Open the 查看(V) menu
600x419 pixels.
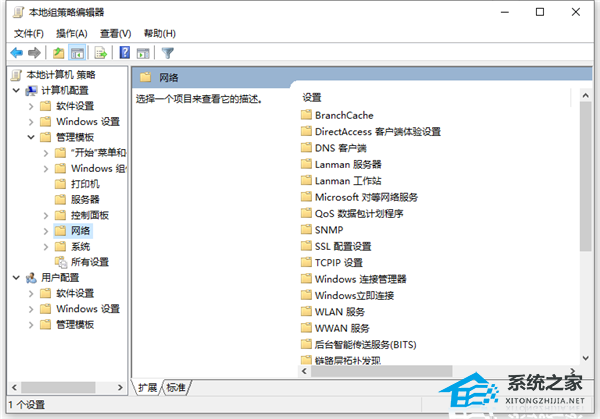pos(115,34)
